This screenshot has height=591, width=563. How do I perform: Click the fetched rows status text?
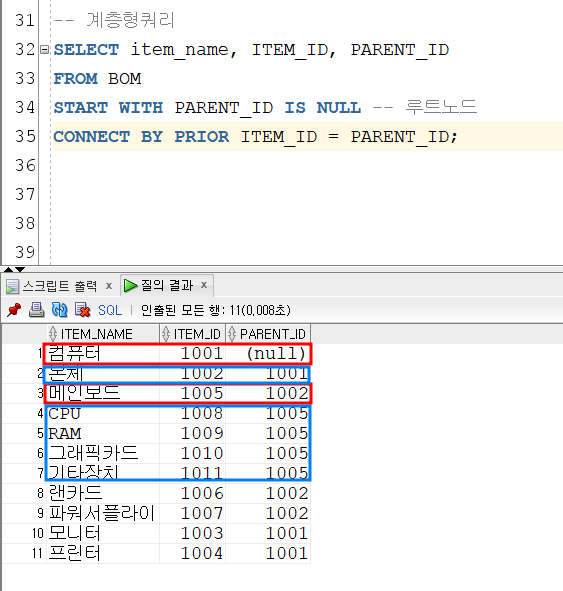[x=216, y=310]
